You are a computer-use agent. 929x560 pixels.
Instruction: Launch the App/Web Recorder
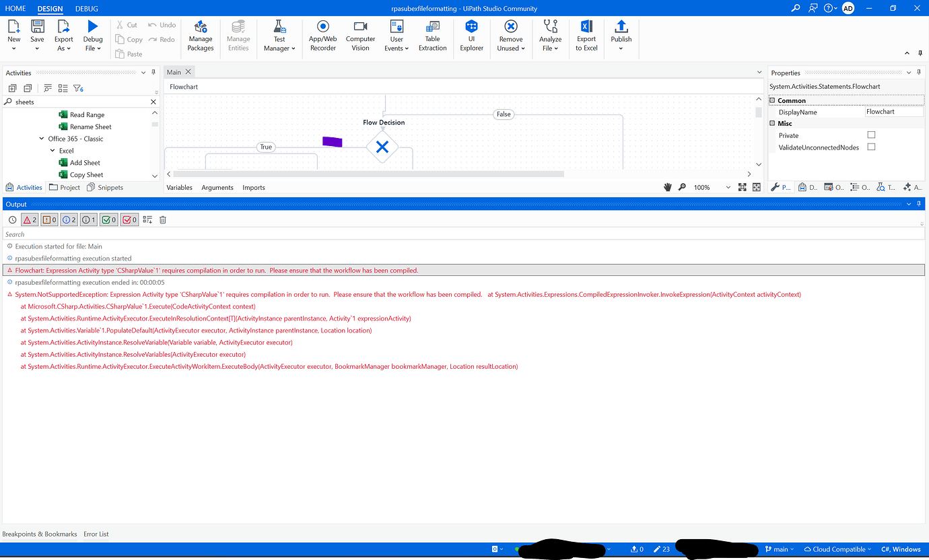point(322,35)
